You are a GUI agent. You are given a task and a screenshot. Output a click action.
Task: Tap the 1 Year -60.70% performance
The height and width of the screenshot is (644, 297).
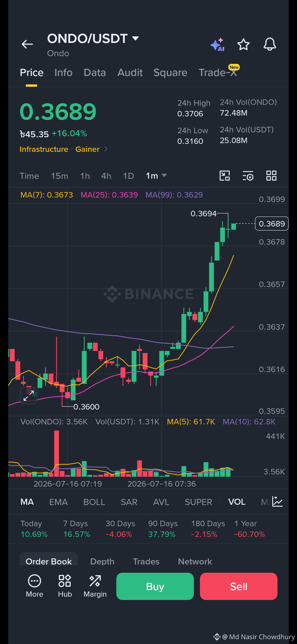pyautogui.click(x=249, y=529)
